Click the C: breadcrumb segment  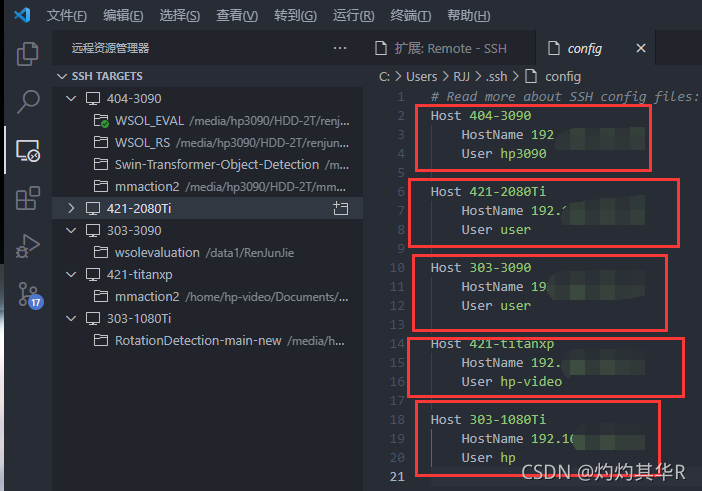384,77
